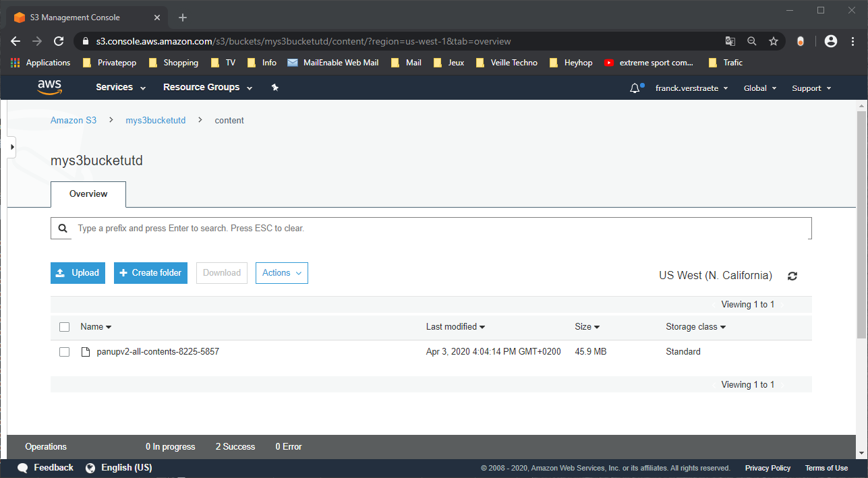Click the Apr 3, 2020 last modified cell

pos(494,352)
